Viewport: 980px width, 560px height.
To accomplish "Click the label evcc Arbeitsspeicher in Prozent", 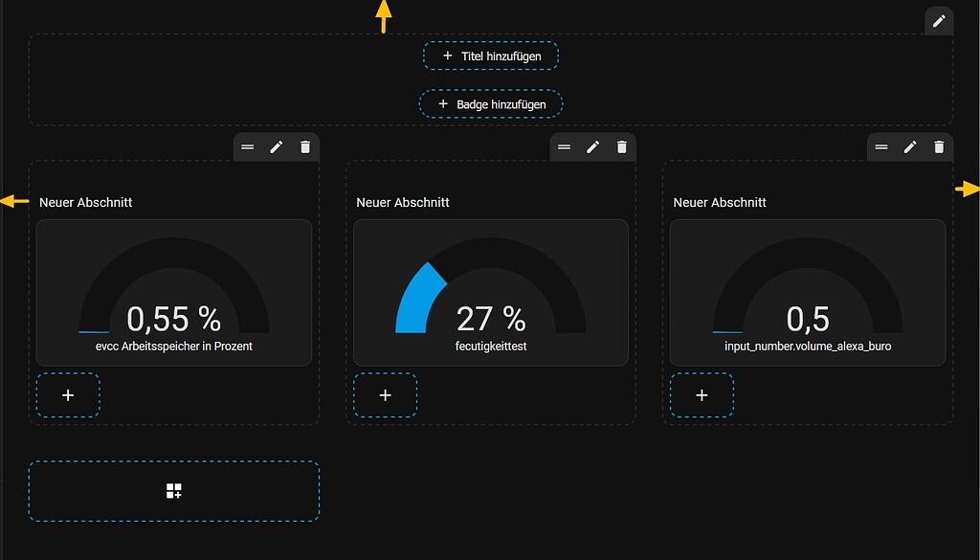I will tap(174, 347).
